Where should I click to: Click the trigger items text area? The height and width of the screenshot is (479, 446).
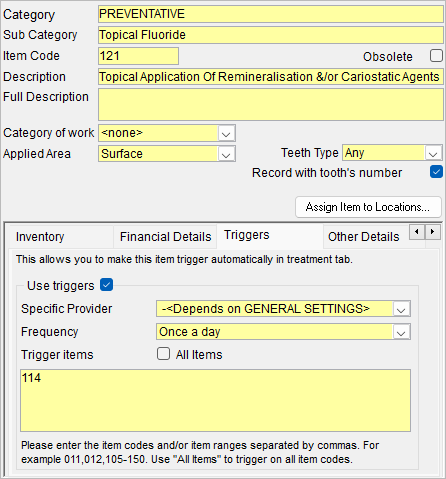click(215, 400)
